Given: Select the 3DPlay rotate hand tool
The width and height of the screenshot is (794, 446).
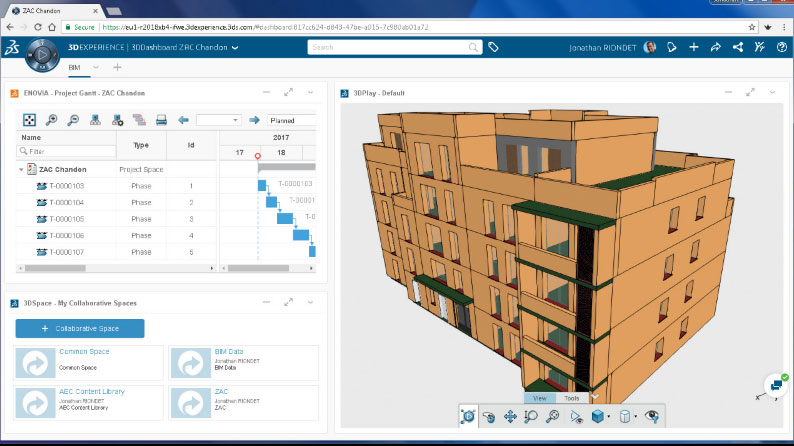Looking at the screenshot, I should [x=489, y=417].
